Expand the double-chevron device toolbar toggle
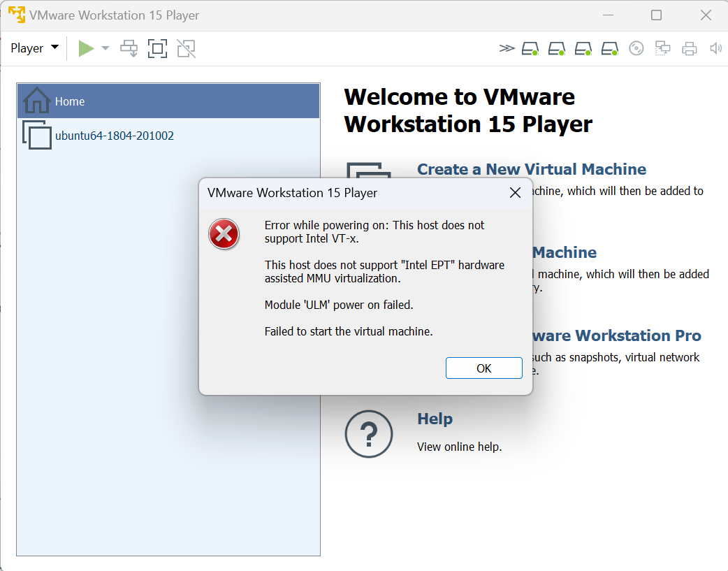 coord(507,48)
